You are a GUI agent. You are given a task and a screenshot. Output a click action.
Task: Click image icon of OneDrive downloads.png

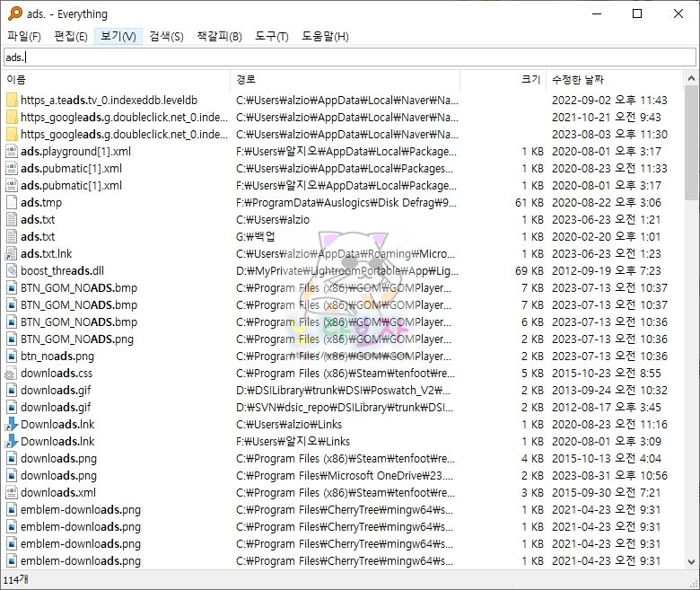[x=12, y=476]
